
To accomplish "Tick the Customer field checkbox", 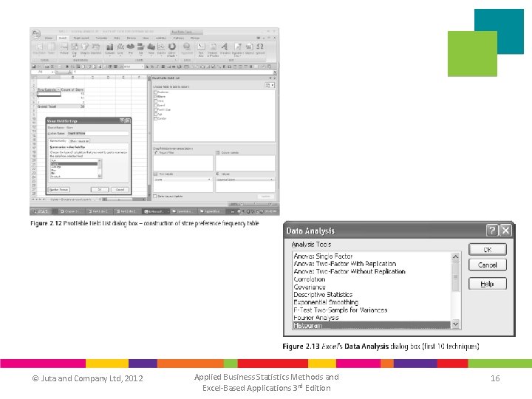I will coord(156,92).
